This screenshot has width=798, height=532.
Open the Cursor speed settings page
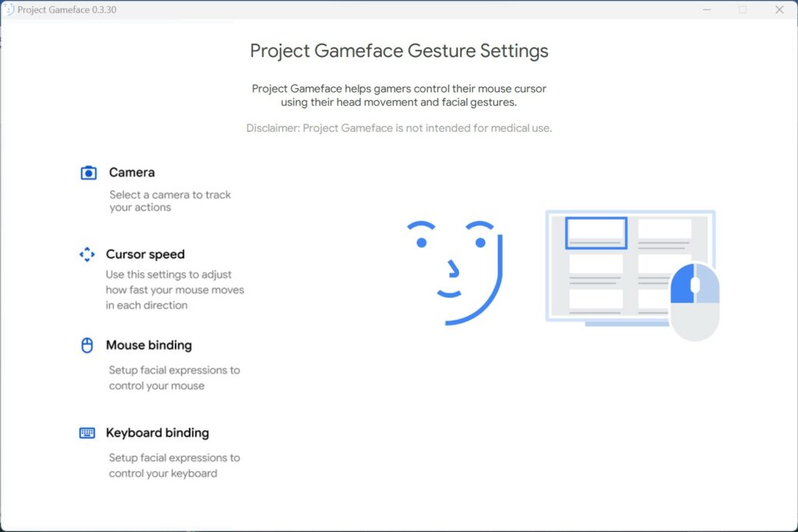tap(145, 254)
